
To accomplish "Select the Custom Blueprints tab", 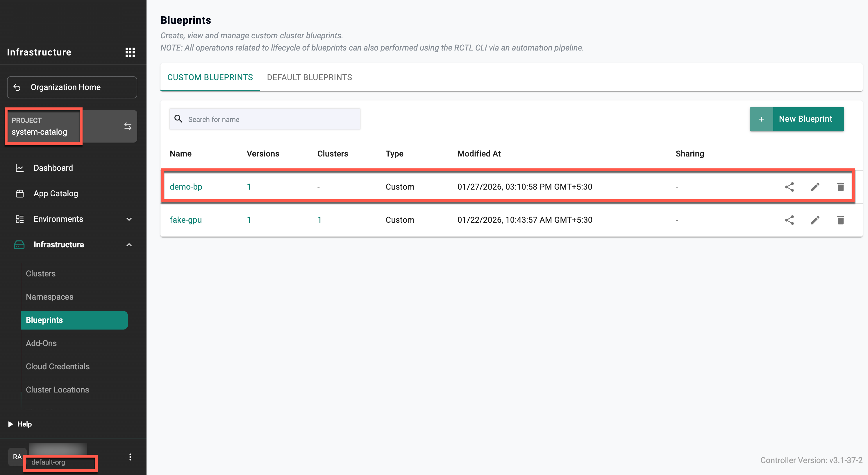I will pos(210,78).
